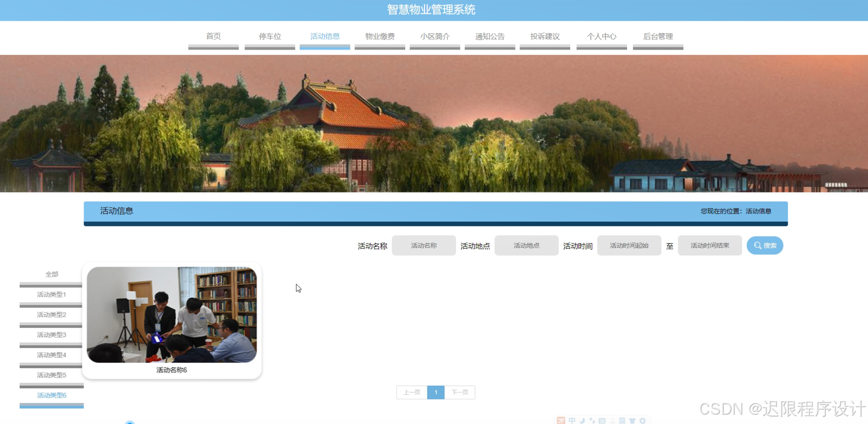Screen dimensions: 868x424
Task: Click the IME logo icon on the input bar
Action: click(x=561, y=420)
